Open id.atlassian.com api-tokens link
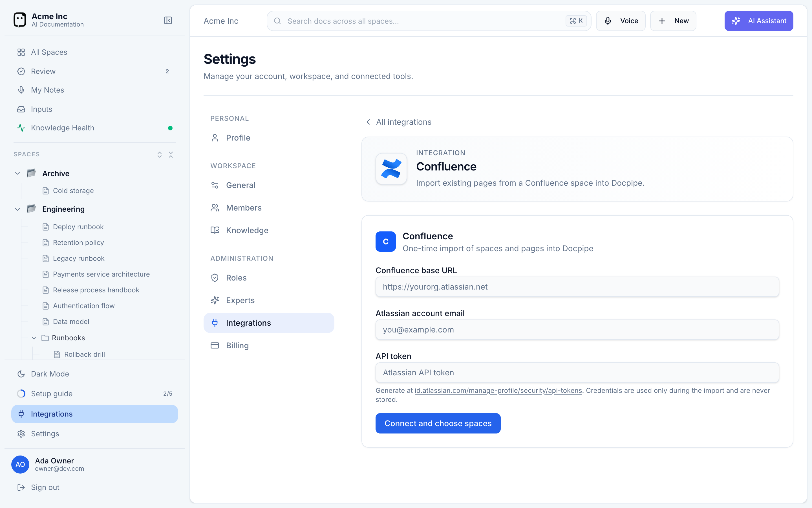The image size is (812, 508). point(498,390)
